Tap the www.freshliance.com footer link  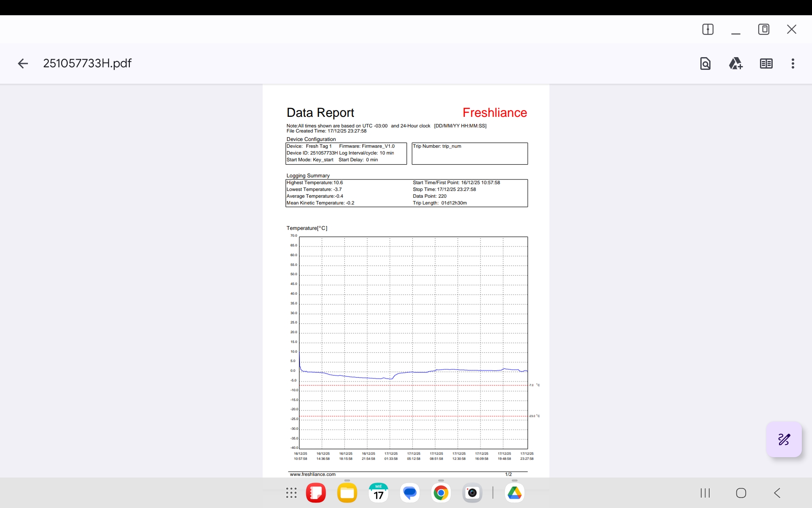coord(313,474)
